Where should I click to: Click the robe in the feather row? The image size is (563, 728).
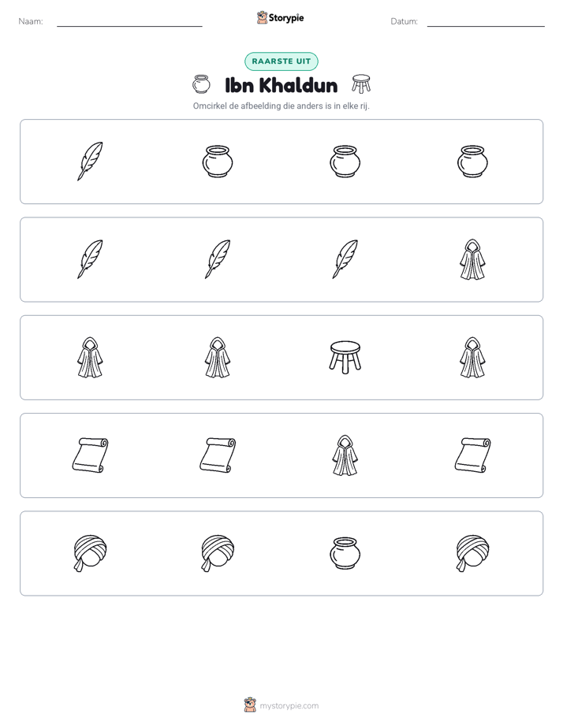click(472, 259)
